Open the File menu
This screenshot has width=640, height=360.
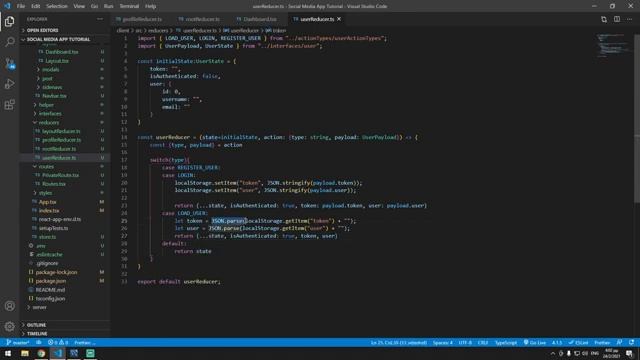pos(21,6)
